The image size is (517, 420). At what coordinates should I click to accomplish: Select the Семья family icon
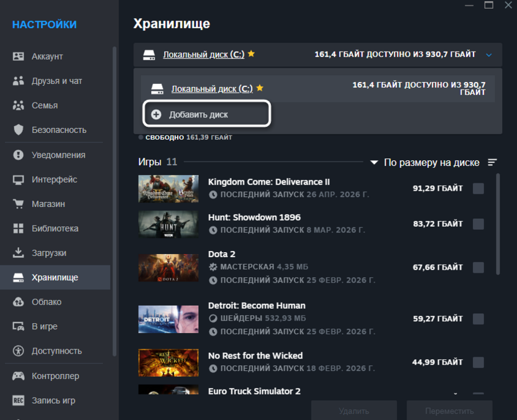coord(18,106)
